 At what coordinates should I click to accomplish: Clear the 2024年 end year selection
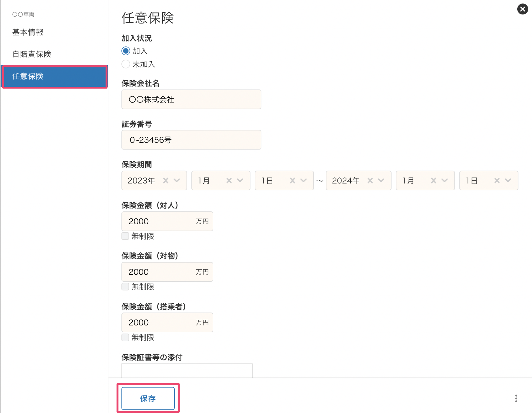click(370, 181)
